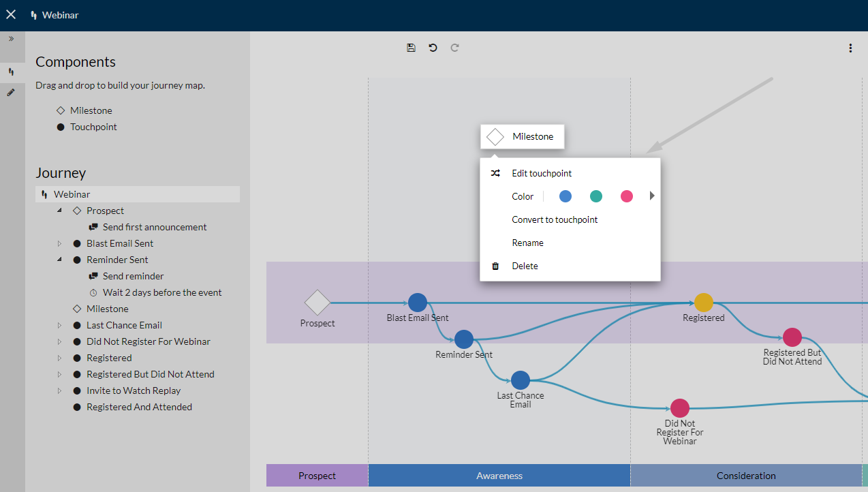868x492 pixels.
Task: Click the Awareness stage bar
Action: tap(499, 476)
